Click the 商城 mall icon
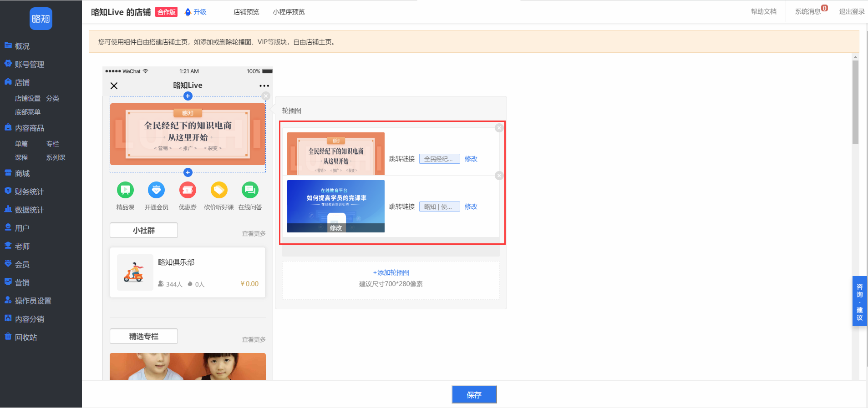 8,173
